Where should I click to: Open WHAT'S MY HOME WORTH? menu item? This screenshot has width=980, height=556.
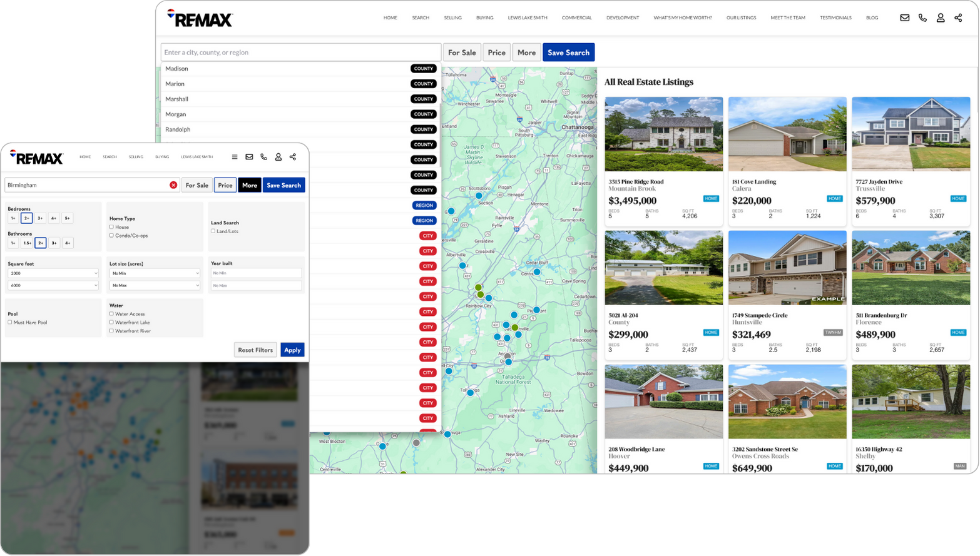click(682, 18)
